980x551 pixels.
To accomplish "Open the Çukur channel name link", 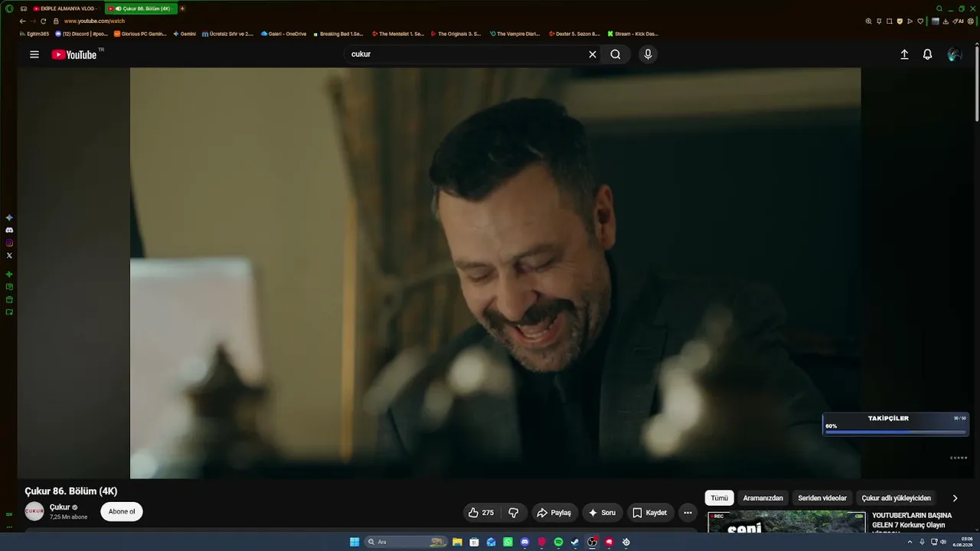I will tap(60, 507).
